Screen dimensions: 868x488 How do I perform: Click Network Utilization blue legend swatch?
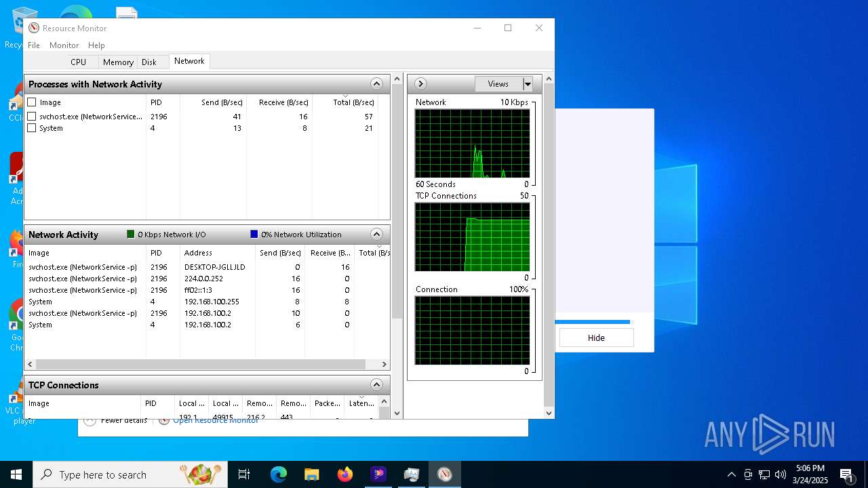coord(254,235)
